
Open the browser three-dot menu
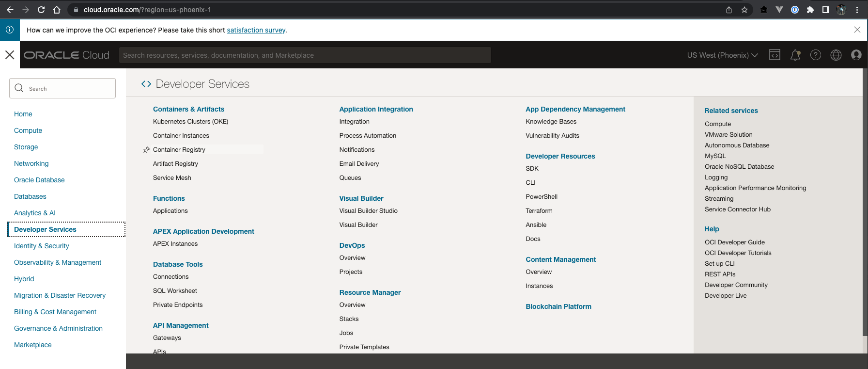(x=857, y=10)
